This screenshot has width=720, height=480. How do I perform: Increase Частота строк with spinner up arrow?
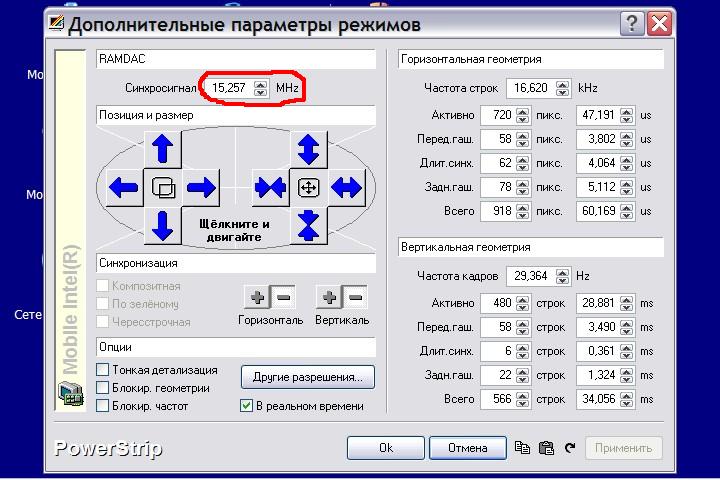tap(562, 84)
